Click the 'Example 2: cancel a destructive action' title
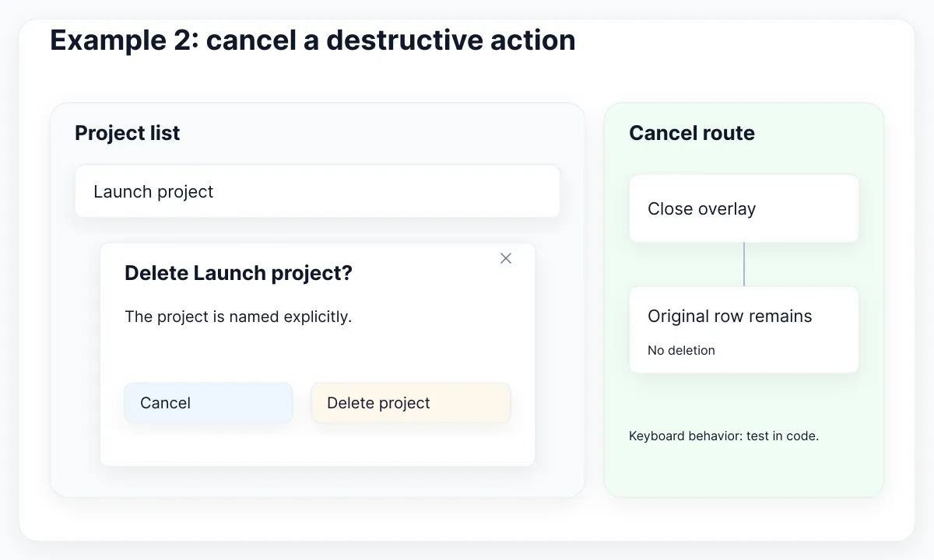 pos(313,40)
